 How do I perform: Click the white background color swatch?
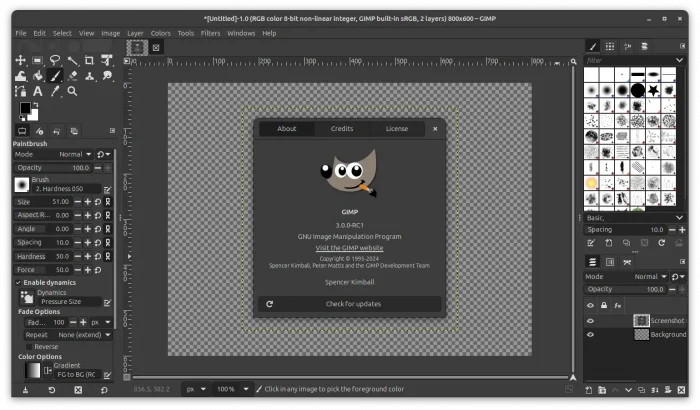coord(33,116)
